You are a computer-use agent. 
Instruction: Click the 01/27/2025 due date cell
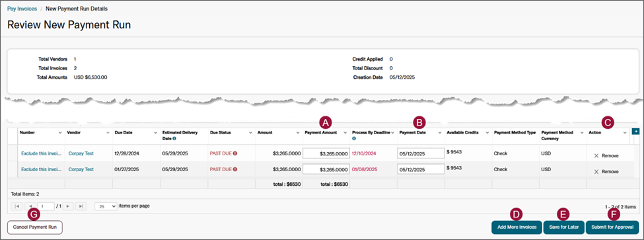point(127,169)
